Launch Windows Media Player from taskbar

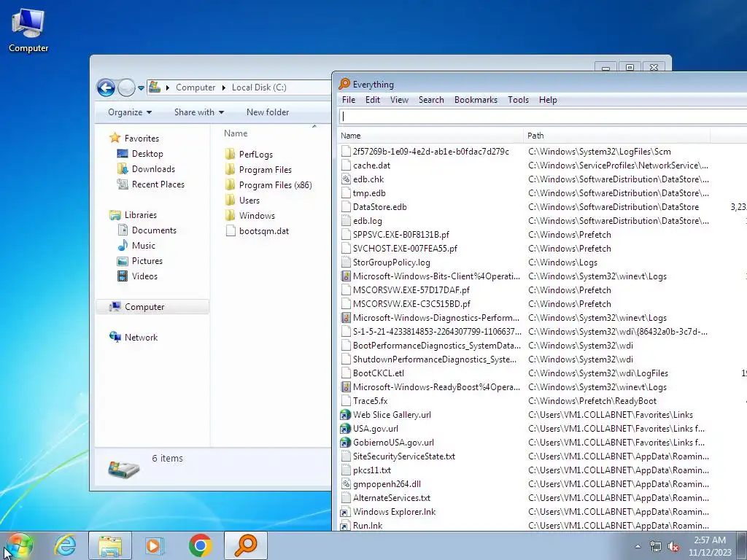click(155, 545)
